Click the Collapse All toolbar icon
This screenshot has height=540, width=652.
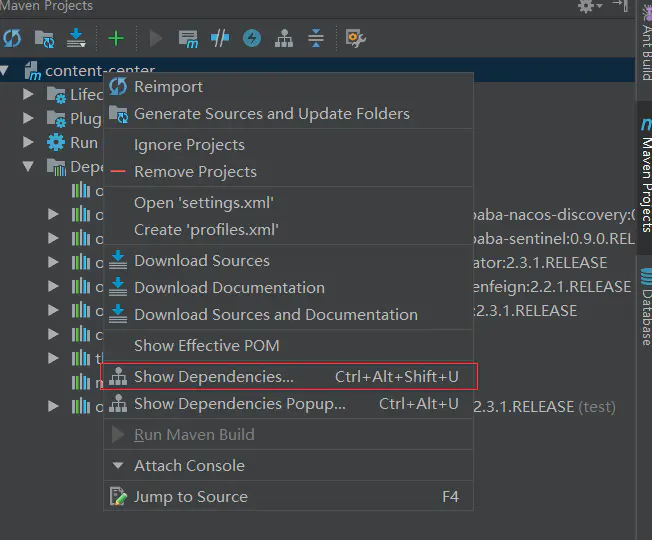316,38
